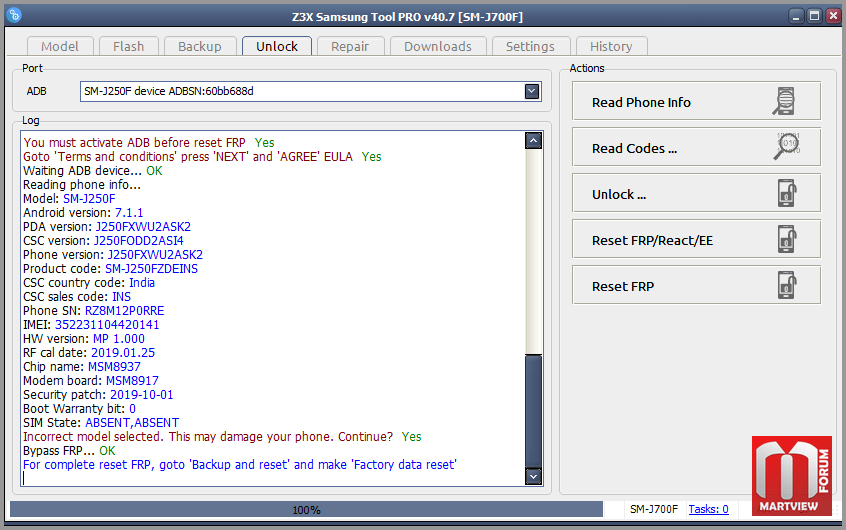Click log scrollbar down arrow
Image resolution: width=846 pixels, height=530 pixels.
534,477
